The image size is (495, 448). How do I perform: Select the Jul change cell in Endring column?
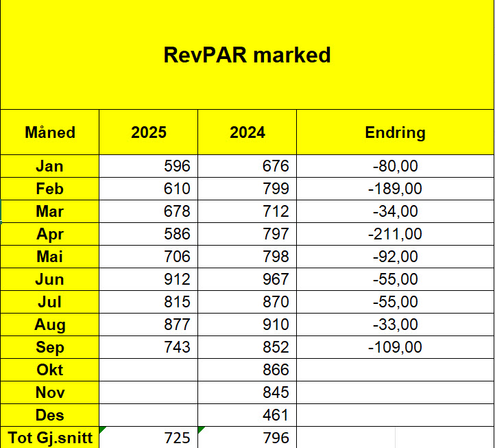(395, 302)
